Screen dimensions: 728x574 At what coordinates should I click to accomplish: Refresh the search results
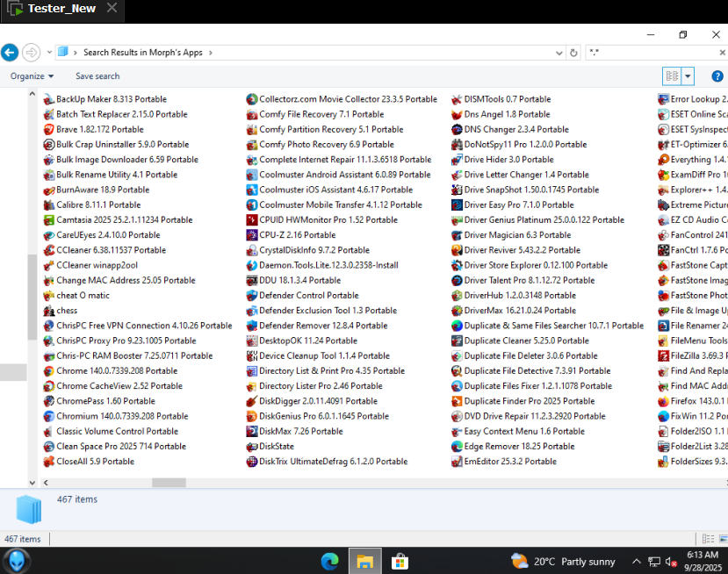point(573,53)
